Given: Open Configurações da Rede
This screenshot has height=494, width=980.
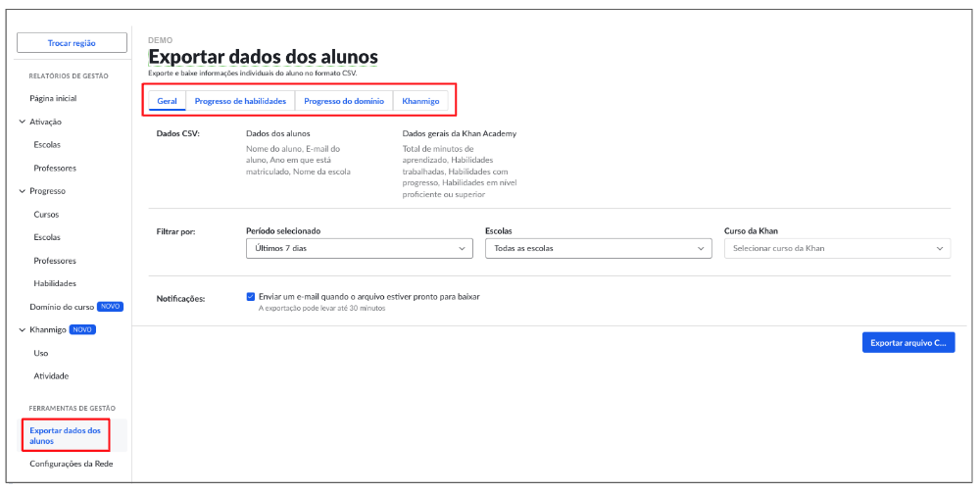Looking at the screenshot, I should (72, 464).
